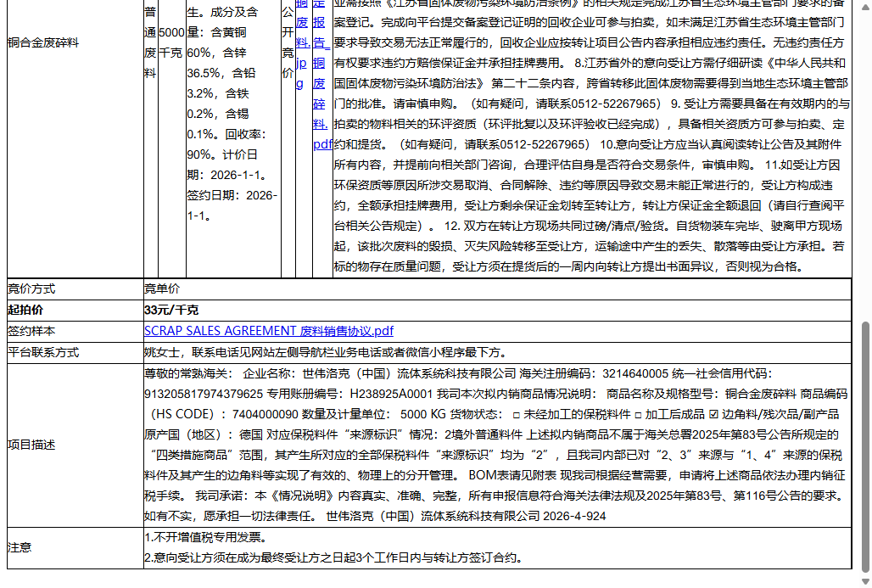This screenshot has width=872, height=588.
Task: Open the SCRAP SALES AGREEMENT 废料销售协议.pdf link
Action: (269, 331)
